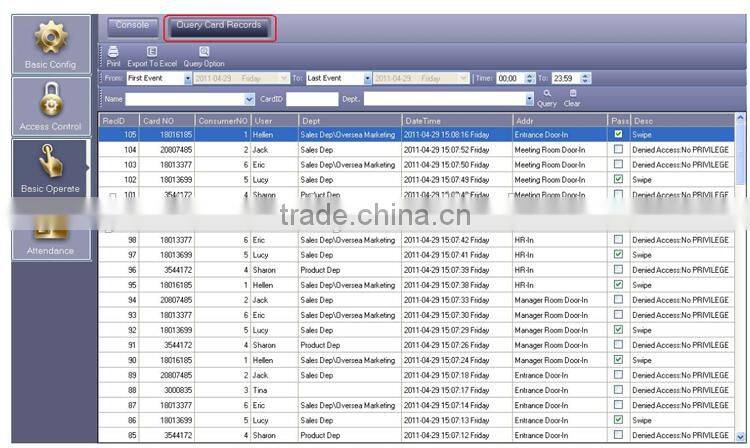The height and width of the screenshot is (448, 750).
Task: Click the Clear filter icon
Action: coord(572,94)
